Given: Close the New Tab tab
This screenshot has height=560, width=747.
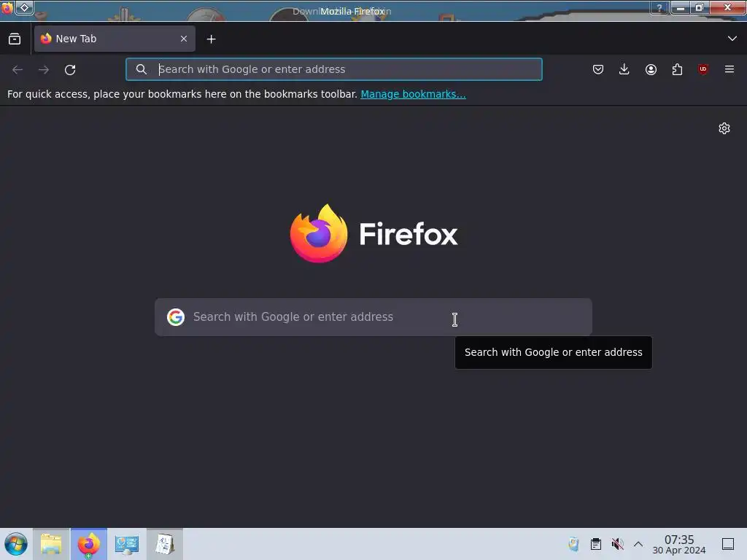Looking at the screenshot, I should (x=184, y=39).
